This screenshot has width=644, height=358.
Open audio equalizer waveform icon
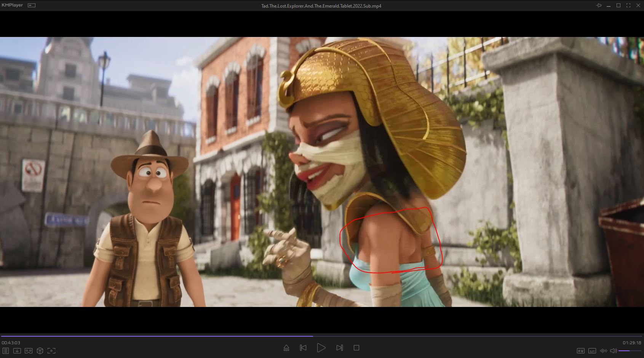[x=604, y=351]
